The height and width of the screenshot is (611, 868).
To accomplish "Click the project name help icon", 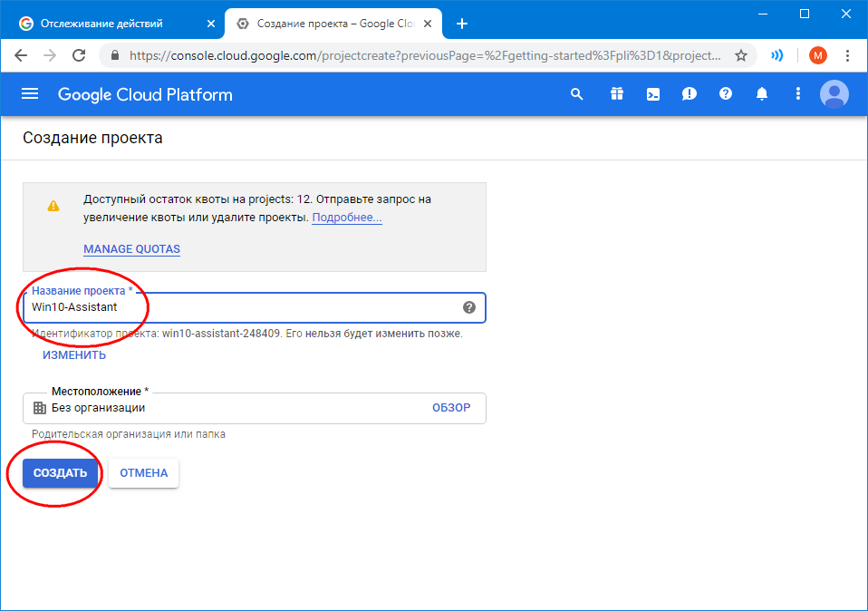I will pyautogui.click(x=468, y=307).
